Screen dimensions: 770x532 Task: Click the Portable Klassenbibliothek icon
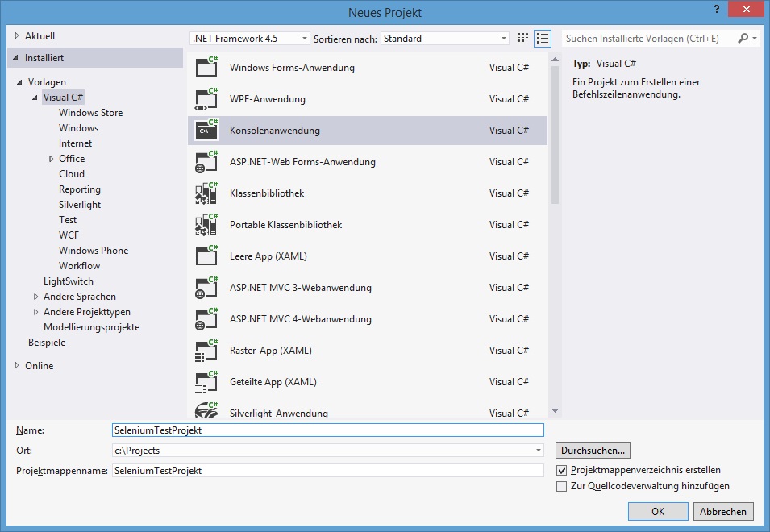[206, 224]
